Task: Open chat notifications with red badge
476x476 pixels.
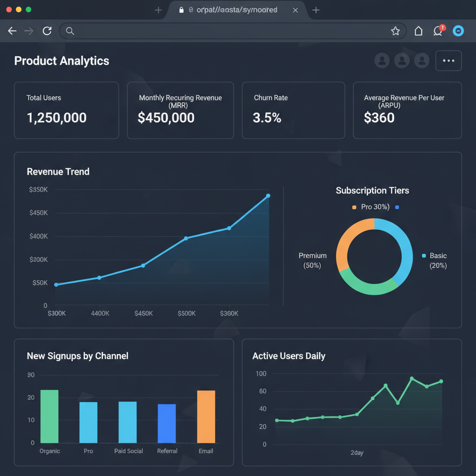Action: tap(439, 30)
